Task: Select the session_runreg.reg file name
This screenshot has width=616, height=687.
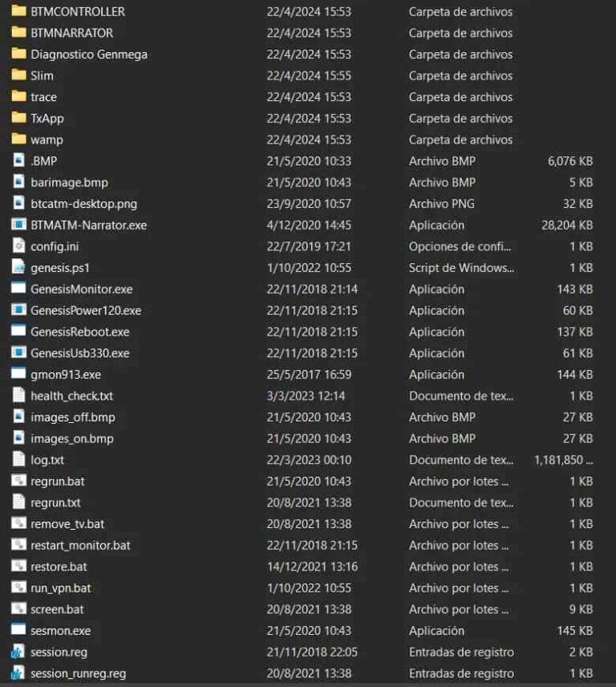Action: [x=78, y=673]
